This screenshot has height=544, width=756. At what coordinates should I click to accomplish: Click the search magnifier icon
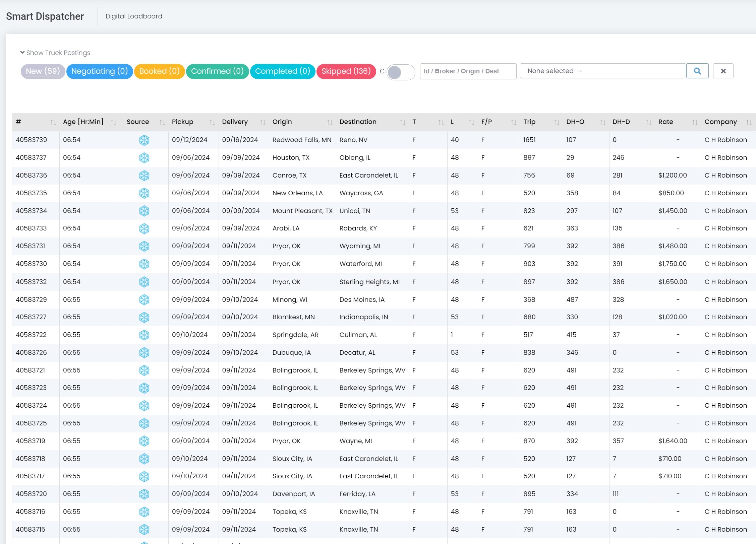click(697, 71)
